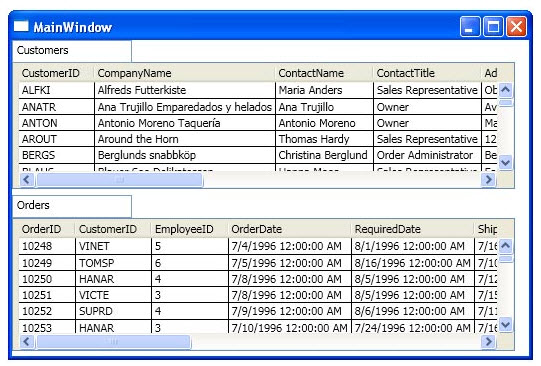Maximize the MainWindow window
Screen dimensions: 541x366
pos(493,27)
